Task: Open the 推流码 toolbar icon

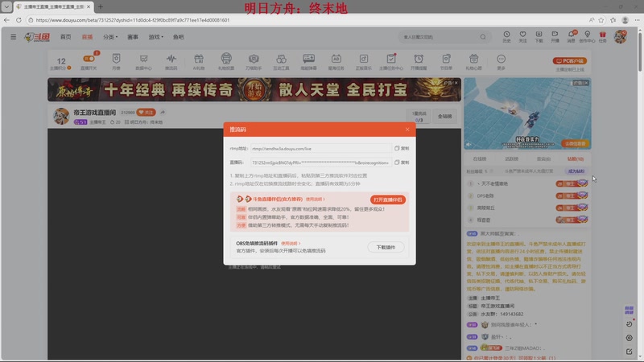Action: [171, 62]
